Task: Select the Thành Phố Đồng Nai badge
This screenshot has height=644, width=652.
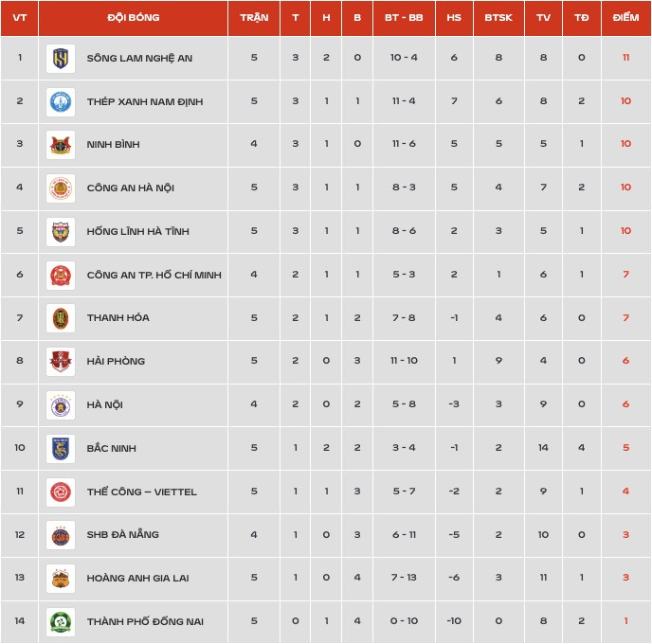Action: [61, 622]
